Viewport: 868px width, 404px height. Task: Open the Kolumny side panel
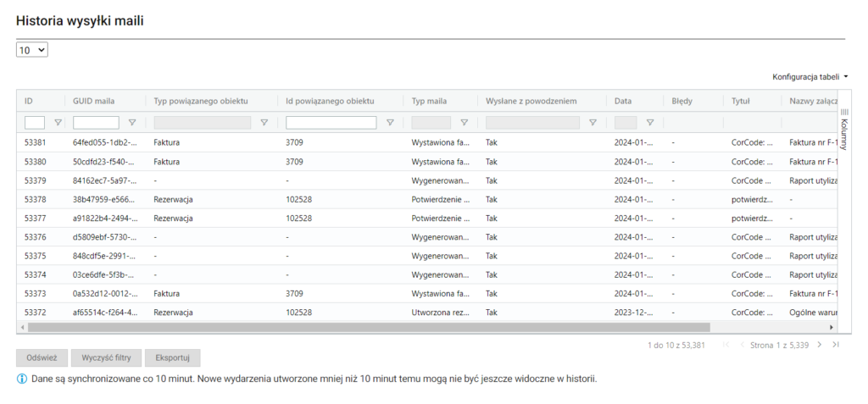click(x=844, y=127)
